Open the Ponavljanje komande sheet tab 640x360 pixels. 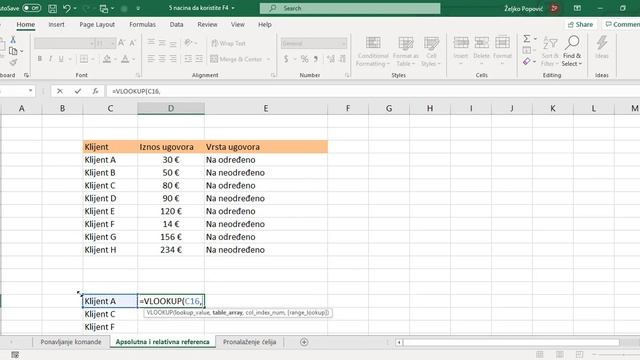pyautogui.click(x=71, y=342)
